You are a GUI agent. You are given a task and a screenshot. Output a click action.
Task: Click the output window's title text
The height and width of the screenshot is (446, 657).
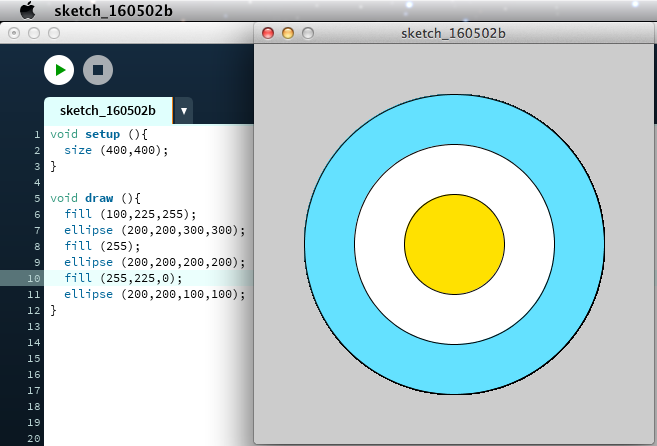tap(453, 33)
